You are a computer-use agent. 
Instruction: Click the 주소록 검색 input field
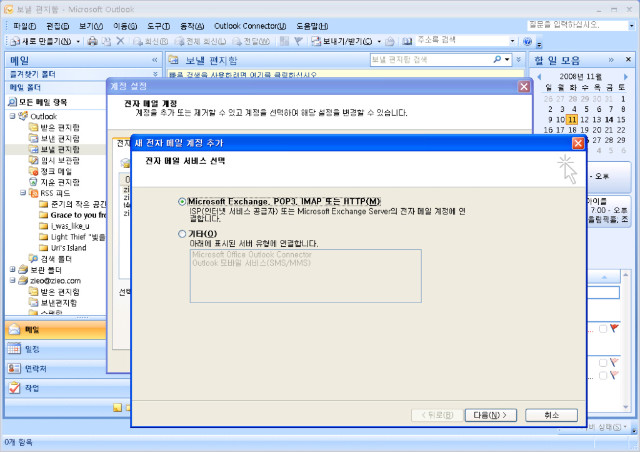point(461,40)
